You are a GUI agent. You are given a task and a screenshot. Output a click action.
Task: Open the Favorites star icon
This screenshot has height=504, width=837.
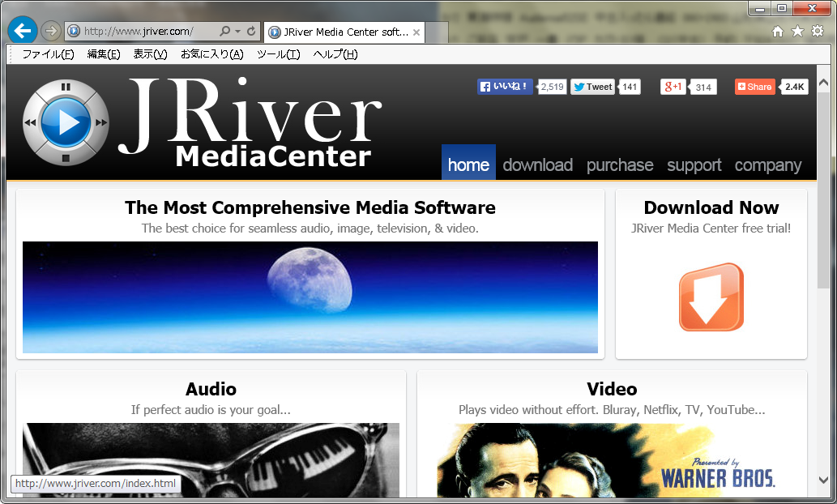coord(797,32)
